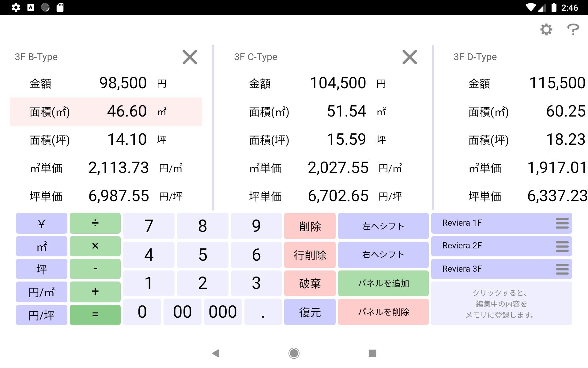
Task: Tap the 000 key
Action: (223, 312)
